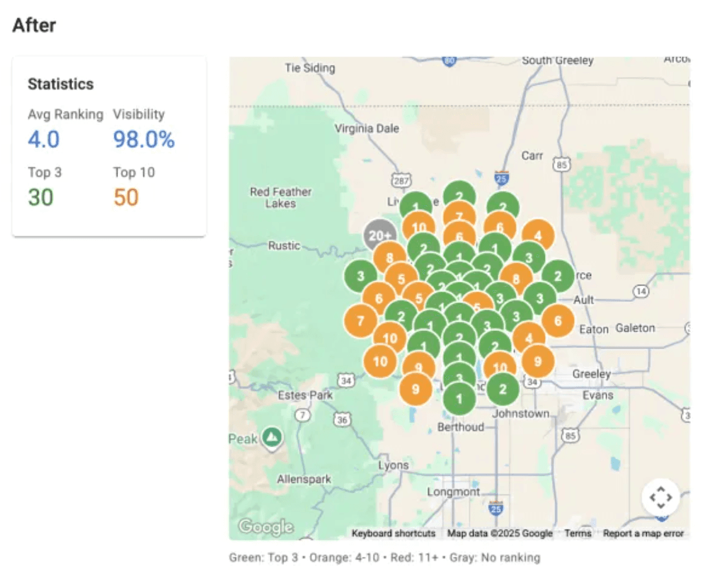
Task: Click the Top 10 count of 50
Action: [126, 197]
